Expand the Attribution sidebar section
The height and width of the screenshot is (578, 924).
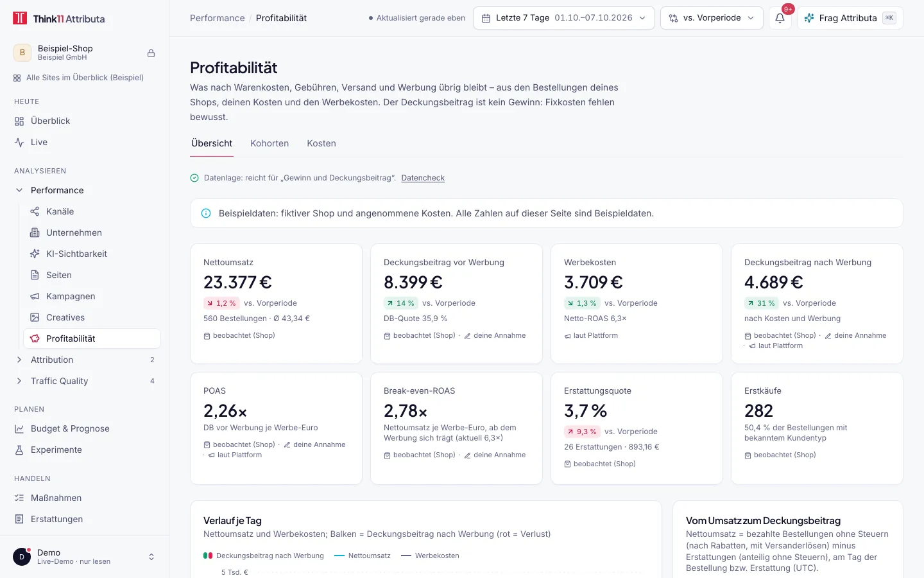point(19,360)
